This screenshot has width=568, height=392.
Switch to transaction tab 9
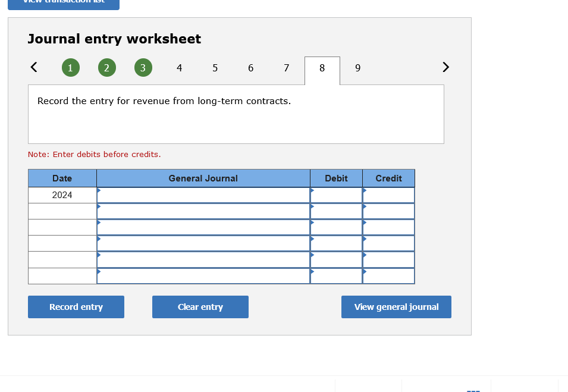pyautogui.click(x=357, y=67)
